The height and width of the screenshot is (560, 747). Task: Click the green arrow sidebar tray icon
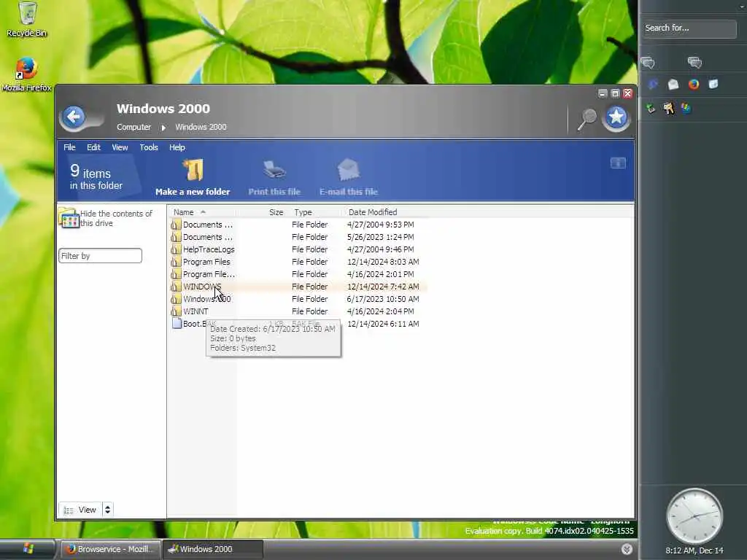651,109
